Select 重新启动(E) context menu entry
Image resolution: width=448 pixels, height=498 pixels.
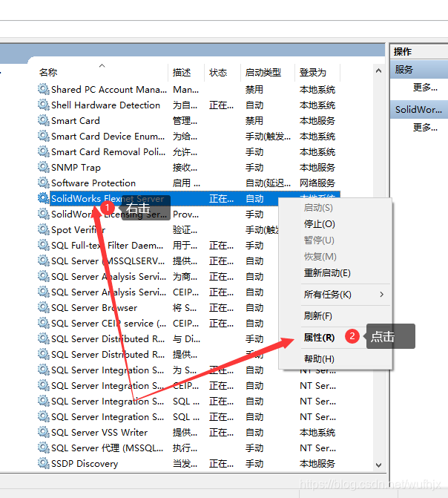click(327, 273)
